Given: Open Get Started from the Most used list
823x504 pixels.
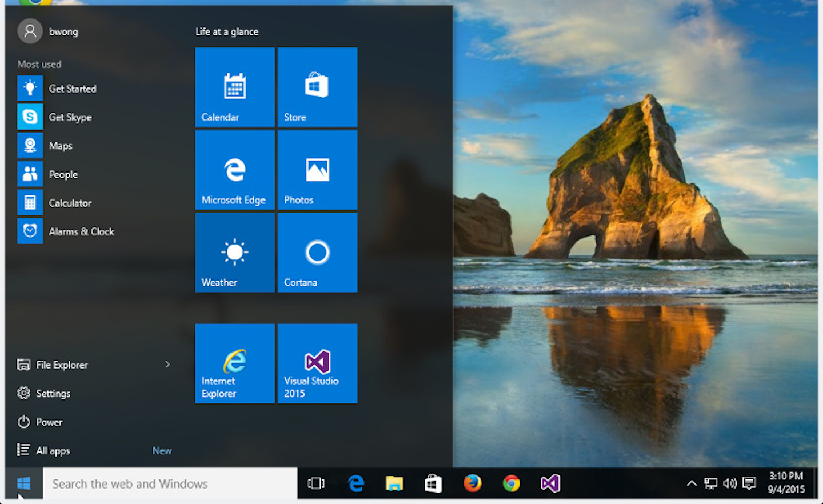Looking at the screenshot, I should click(x=94, y=89).
